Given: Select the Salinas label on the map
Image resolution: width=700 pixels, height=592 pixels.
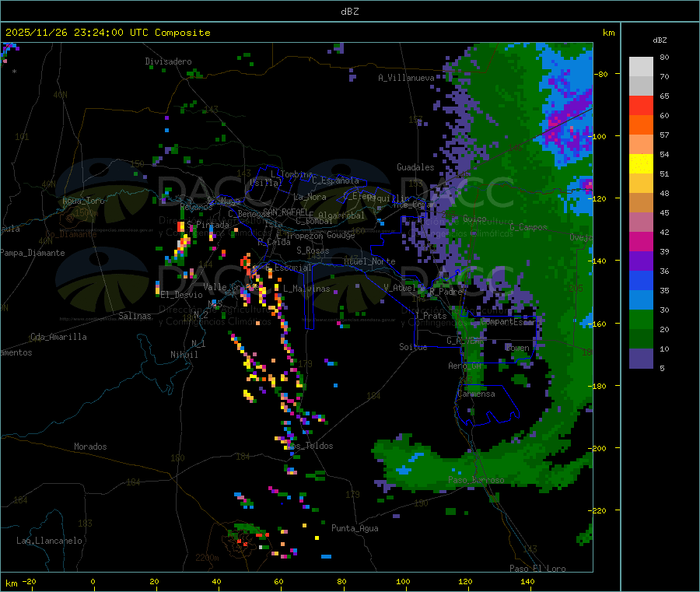Looking at the screenshot, I should (x=135, y=316).
